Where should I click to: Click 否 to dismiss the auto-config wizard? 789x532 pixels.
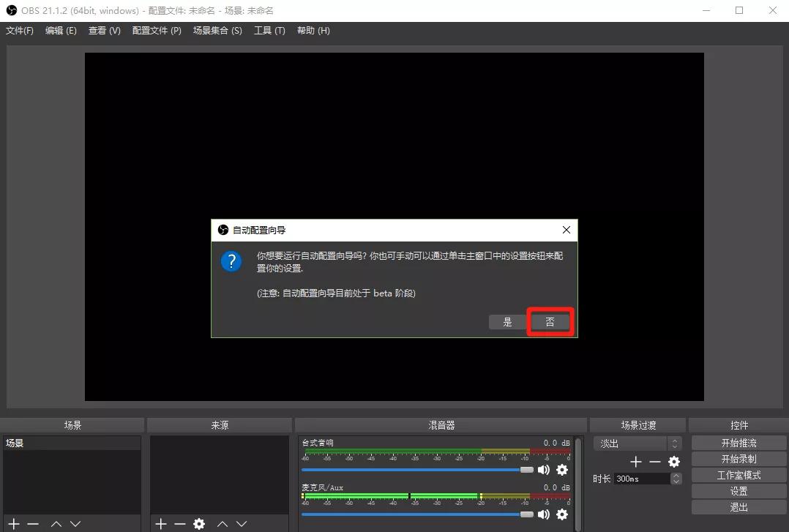(550, 321)
